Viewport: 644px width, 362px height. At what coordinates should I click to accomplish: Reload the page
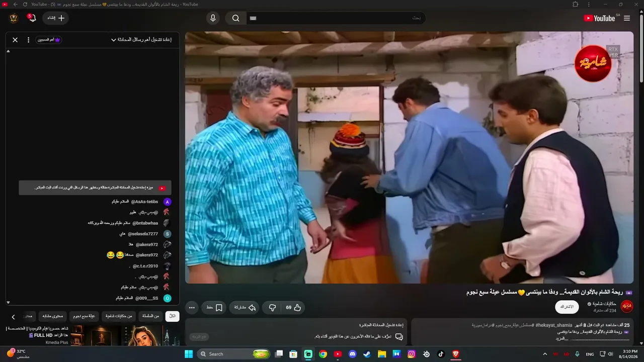point(25,5)
